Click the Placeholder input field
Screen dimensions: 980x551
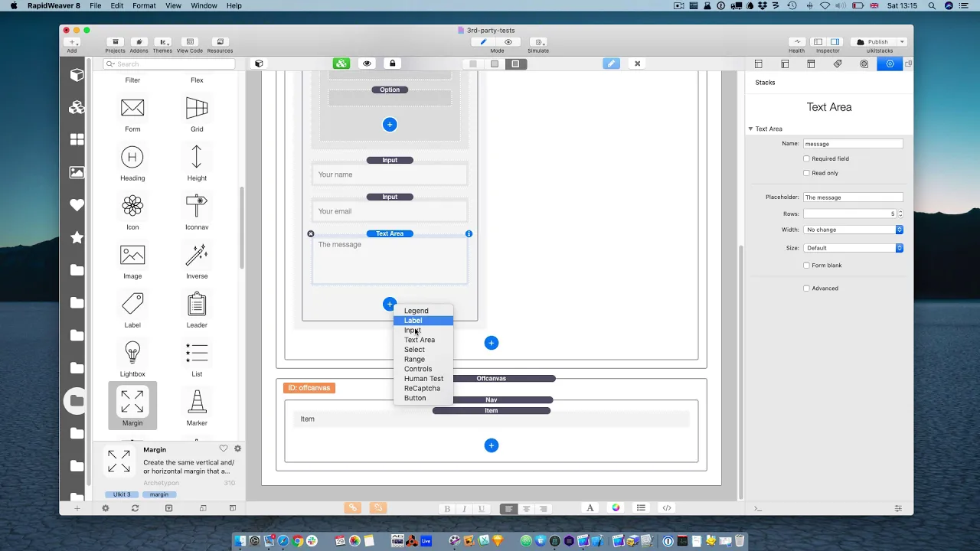coord(853,197)
